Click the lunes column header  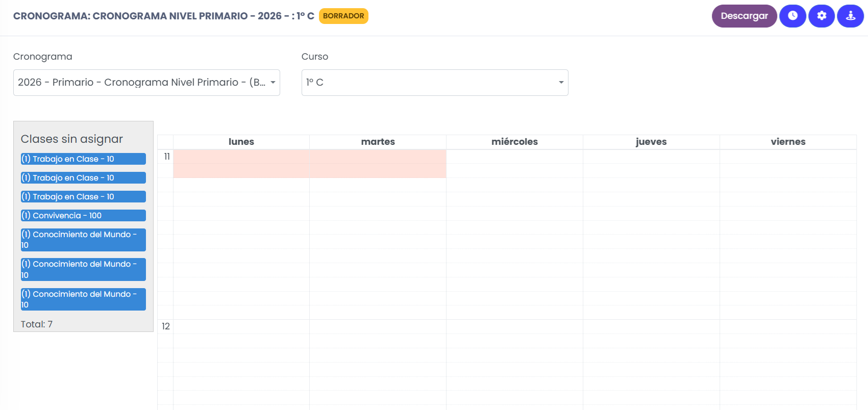241,142
